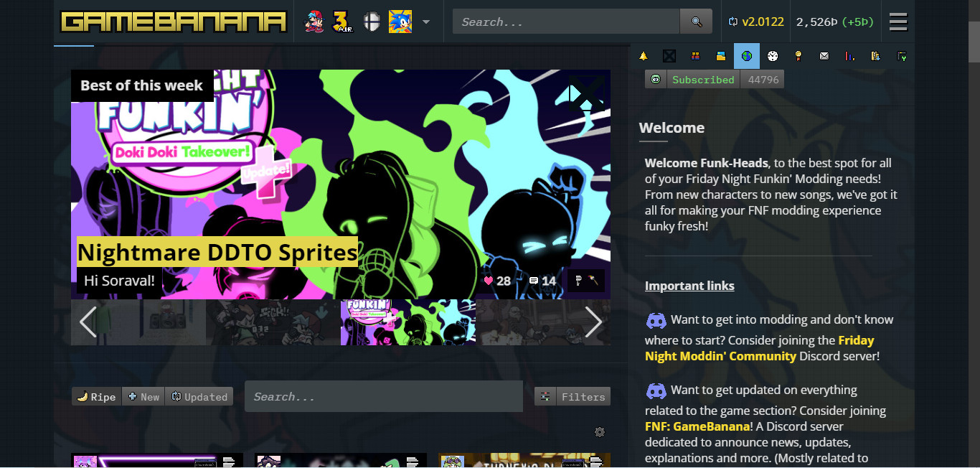Open the clock history icon
Screen dimensions: 980x468
(x=772, y=55)
